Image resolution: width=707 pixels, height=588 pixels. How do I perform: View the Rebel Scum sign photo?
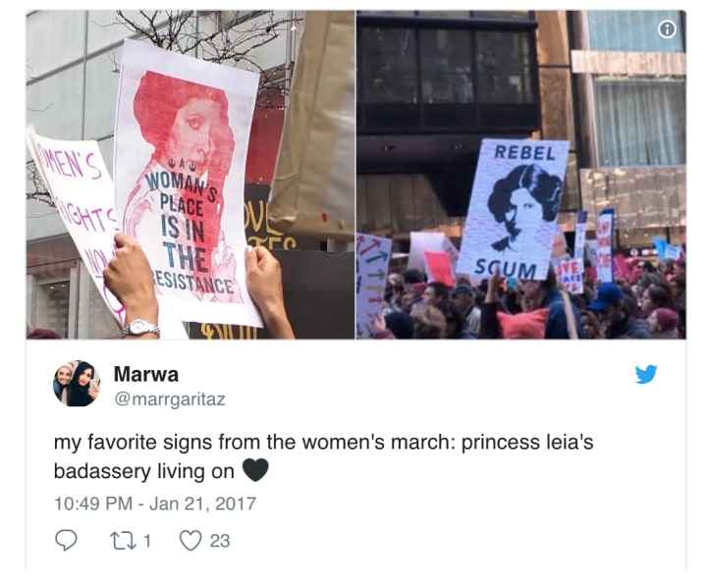(x=521, y=175)
